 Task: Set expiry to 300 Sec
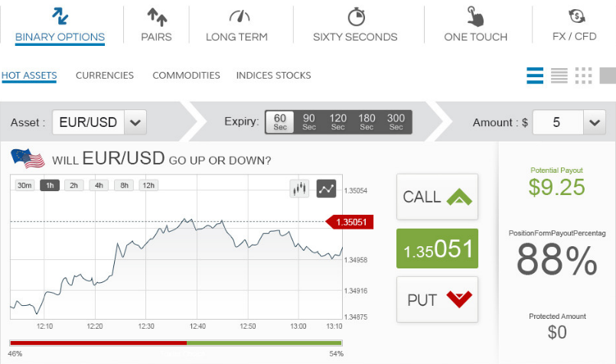(x=396, y=122)
